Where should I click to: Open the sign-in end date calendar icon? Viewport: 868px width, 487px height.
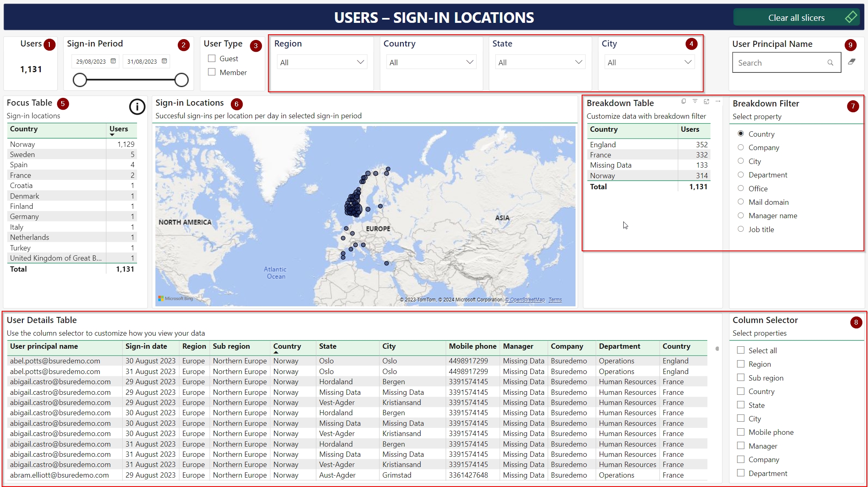[x=164, y=61]
